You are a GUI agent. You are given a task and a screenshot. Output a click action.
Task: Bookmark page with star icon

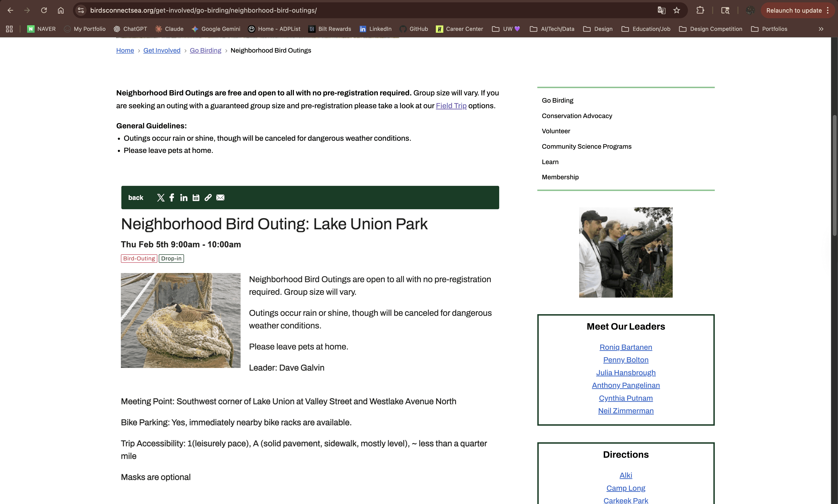click(x=677, y=10)
